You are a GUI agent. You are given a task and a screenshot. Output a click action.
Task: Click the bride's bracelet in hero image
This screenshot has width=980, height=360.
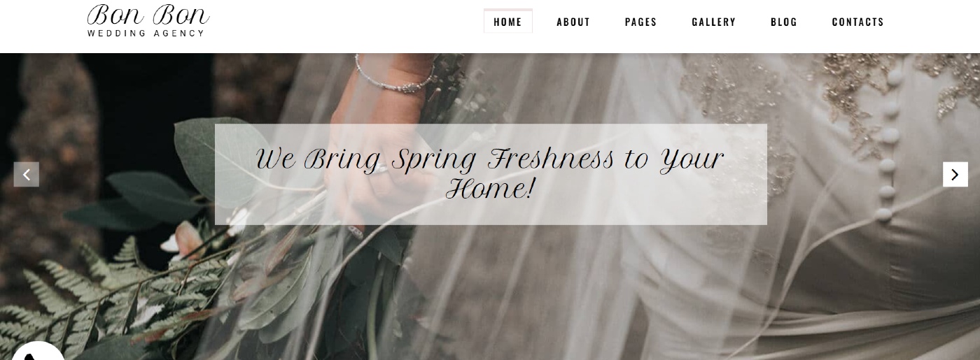(393, 77)
